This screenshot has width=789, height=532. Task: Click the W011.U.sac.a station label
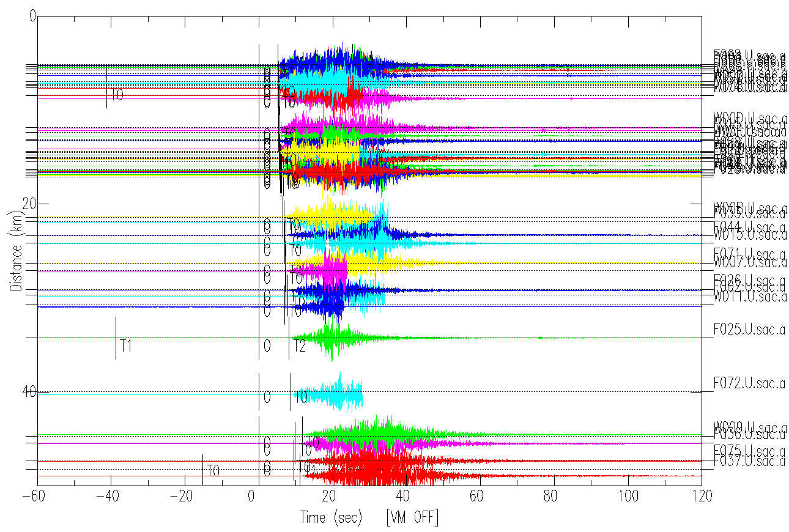pyautogui.click(x=749, y=297)
